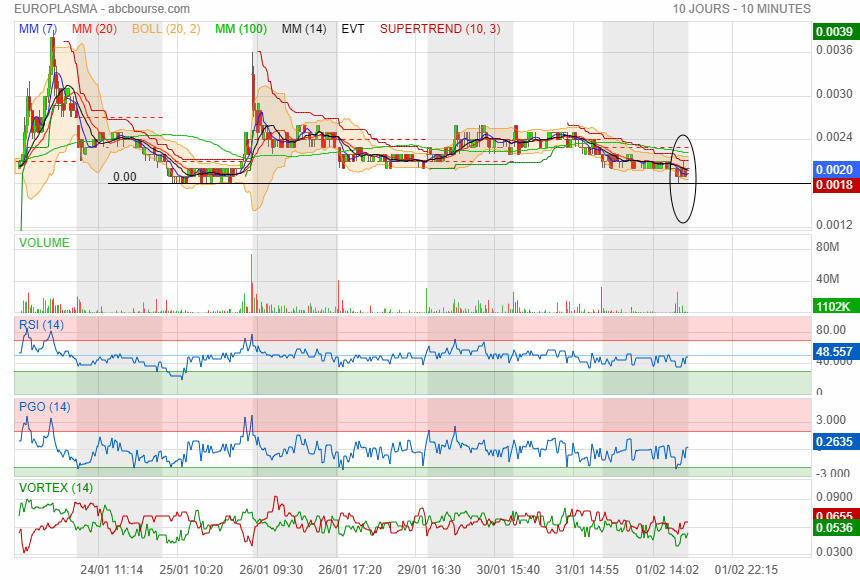Click the 25/01 10:20 time axis label
The image size is (860, 580).
pos(191,570)
